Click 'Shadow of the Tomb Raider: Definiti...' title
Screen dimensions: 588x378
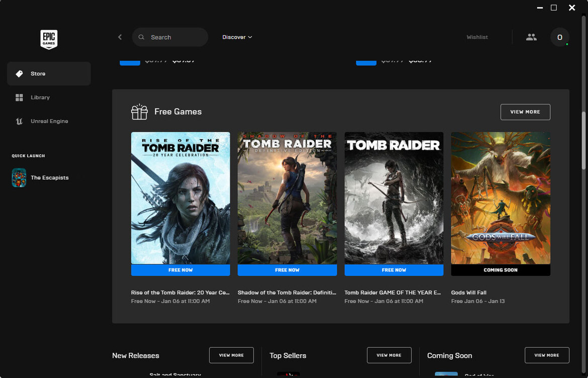[287, 293]
